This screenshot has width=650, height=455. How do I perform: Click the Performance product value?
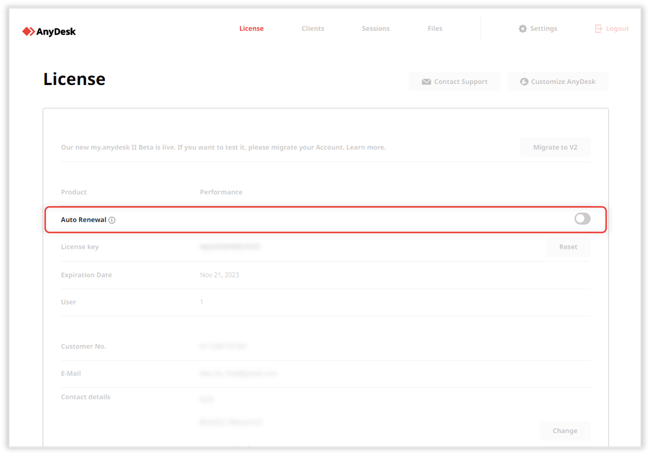[221, 192]
